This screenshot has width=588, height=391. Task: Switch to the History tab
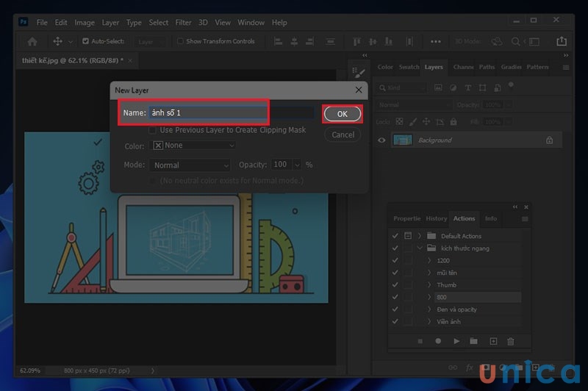click(436, 218)
